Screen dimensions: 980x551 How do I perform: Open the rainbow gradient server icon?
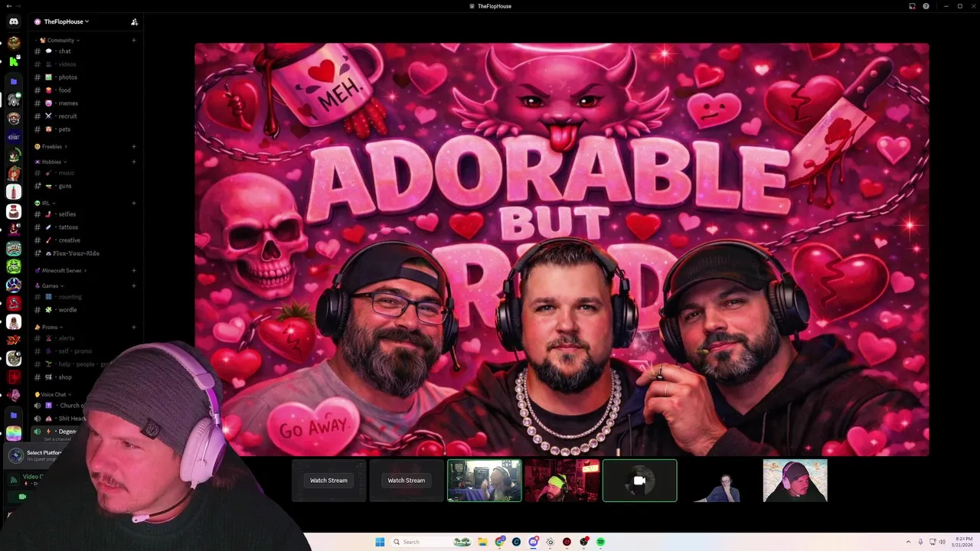click(14, 433)
